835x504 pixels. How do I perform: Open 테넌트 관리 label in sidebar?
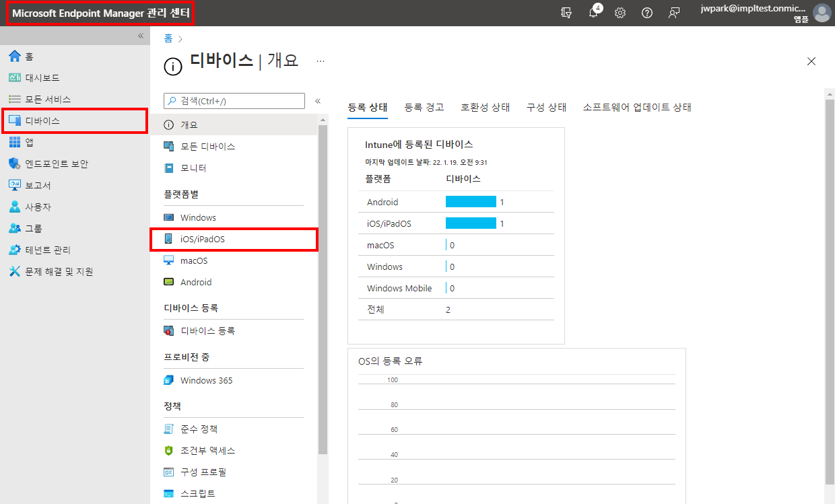[x=48, y=250]
